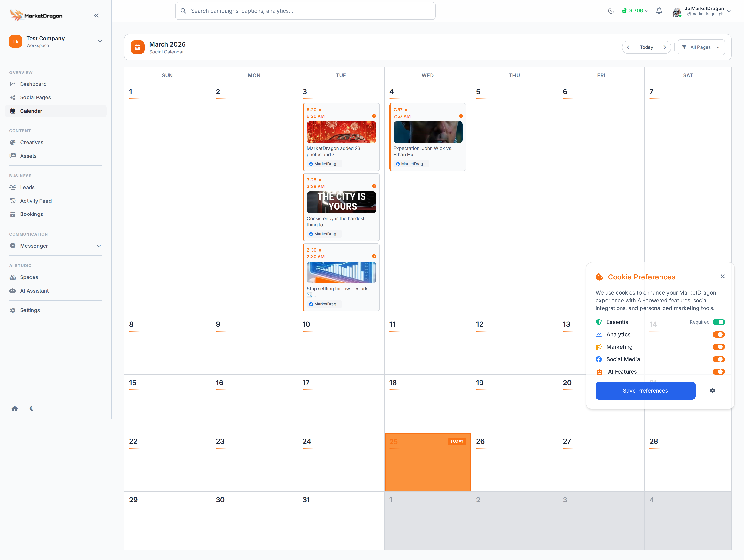Close the Cookie Preferences popup
The width and height of the screenshot is (744, 560).
point(722,277)
